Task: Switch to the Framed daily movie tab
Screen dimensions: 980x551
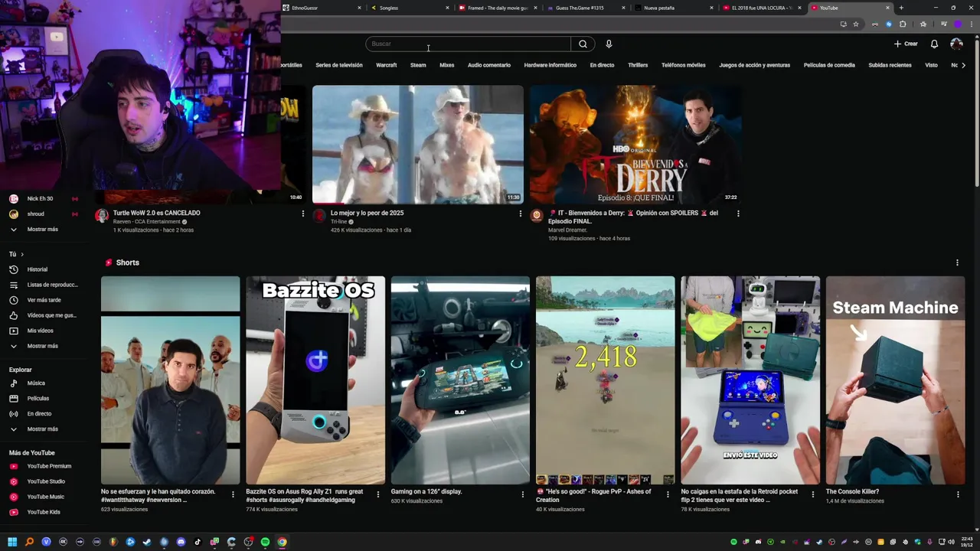Action: click(x=498, y=8)
